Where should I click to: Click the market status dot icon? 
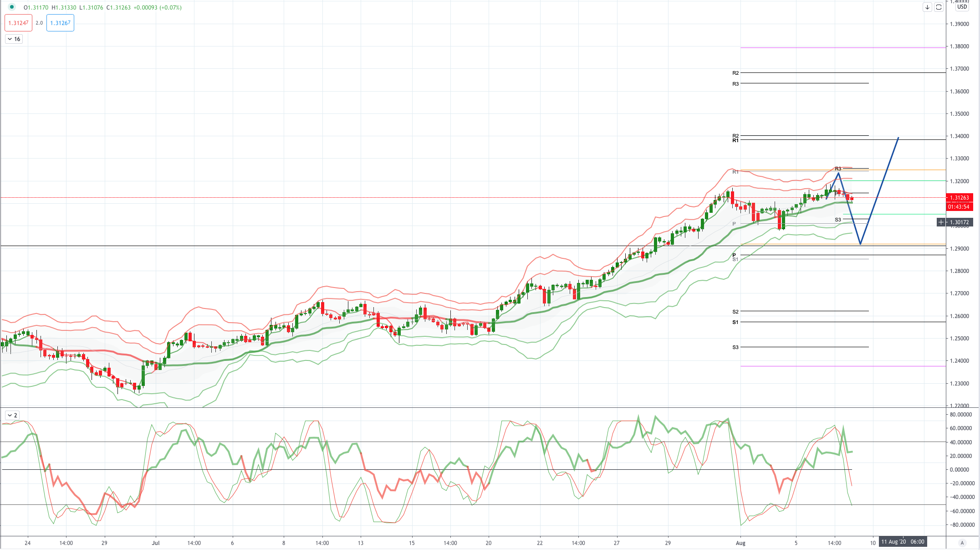(x=12, y=7)
